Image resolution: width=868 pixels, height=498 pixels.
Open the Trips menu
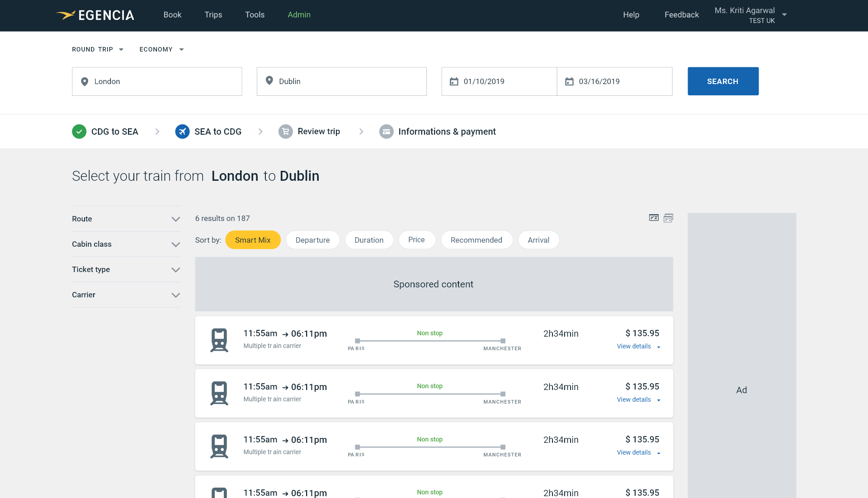[x=213, y=15]
